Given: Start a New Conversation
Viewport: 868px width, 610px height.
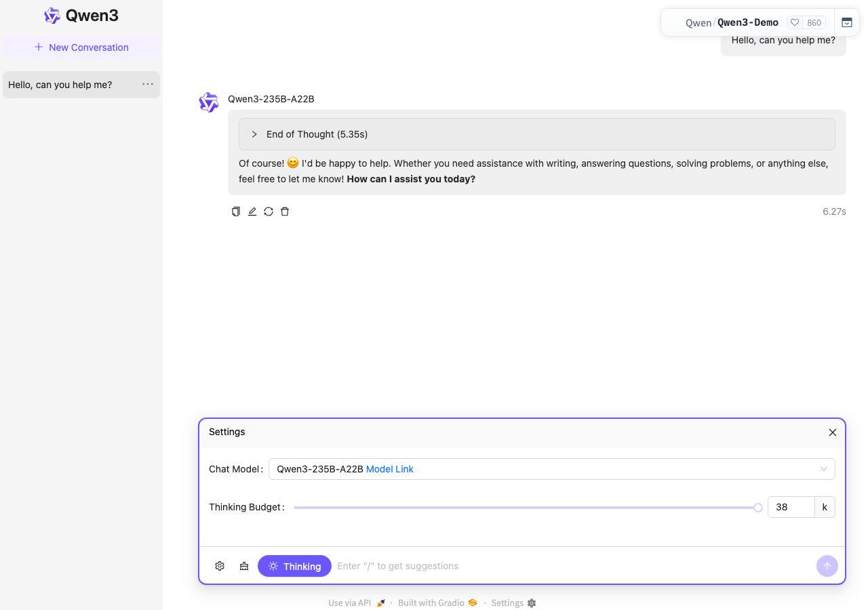Looking at the screenshot, I should click(x=81, y=47).
